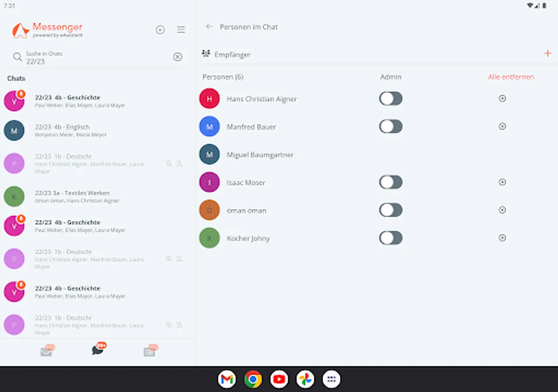
Task: Select Kocher Johny name
Action: pos(248,238)
